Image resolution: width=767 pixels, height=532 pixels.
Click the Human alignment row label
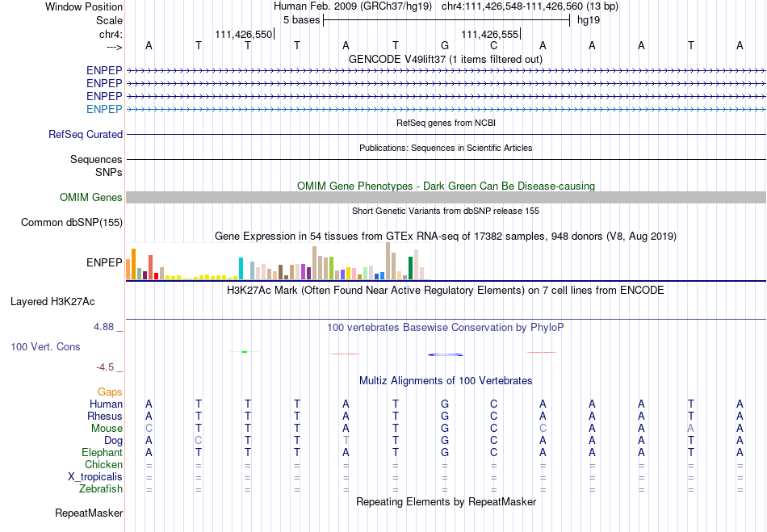(106, 404)
